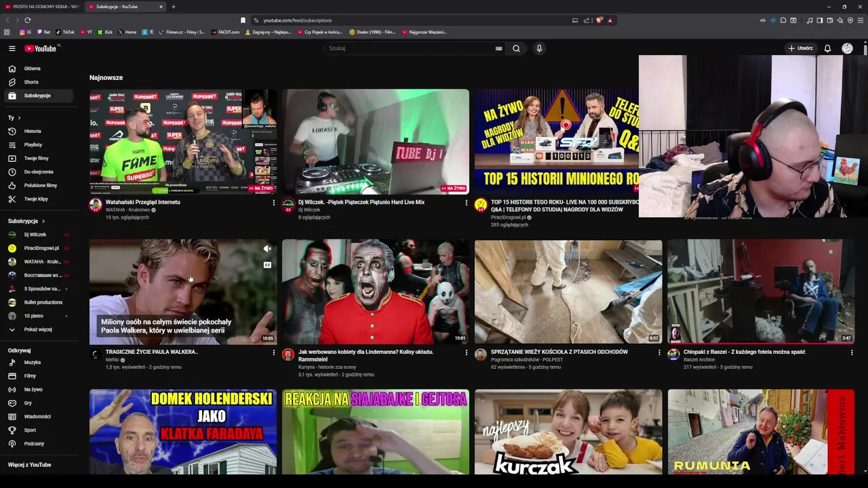Expand the Ty section chevron
868x488 pixels.
click(x=19, y=118)
